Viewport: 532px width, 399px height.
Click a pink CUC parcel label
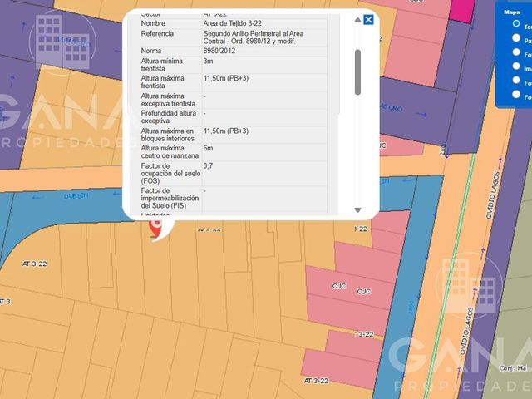[x=339, y=286]
